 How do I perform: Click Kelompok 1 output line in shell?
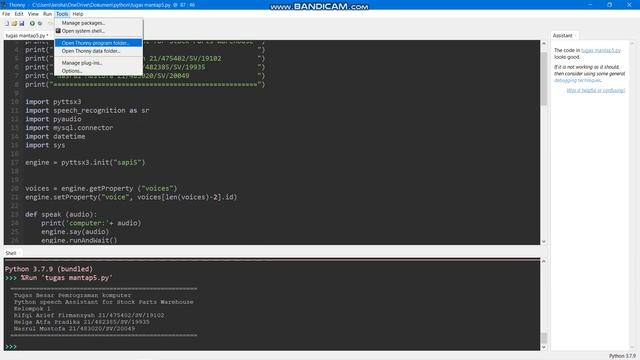pyautogui.click(x=32, y=309)
